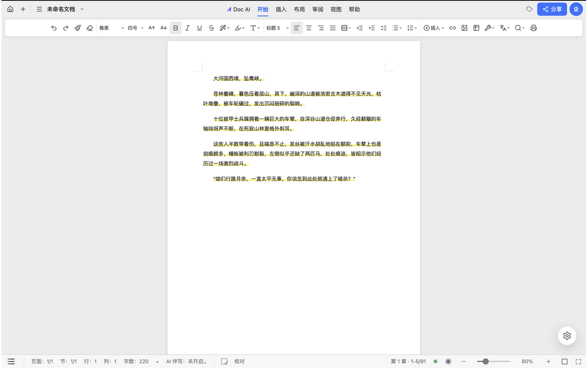Switch to the 插入 tab
Image resolution: width=588 pixels, height=368 pixels.
pyautogui.click(x=281, y=9)
